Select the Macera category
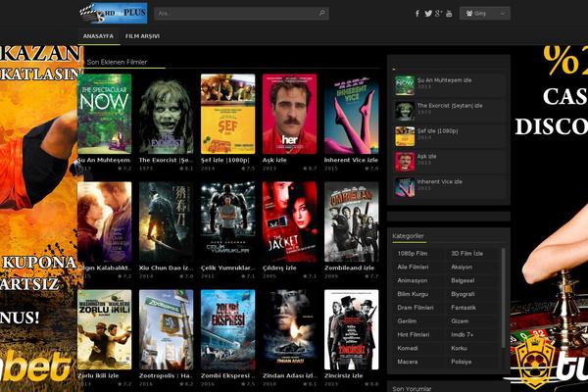 (x=408, y=362)
